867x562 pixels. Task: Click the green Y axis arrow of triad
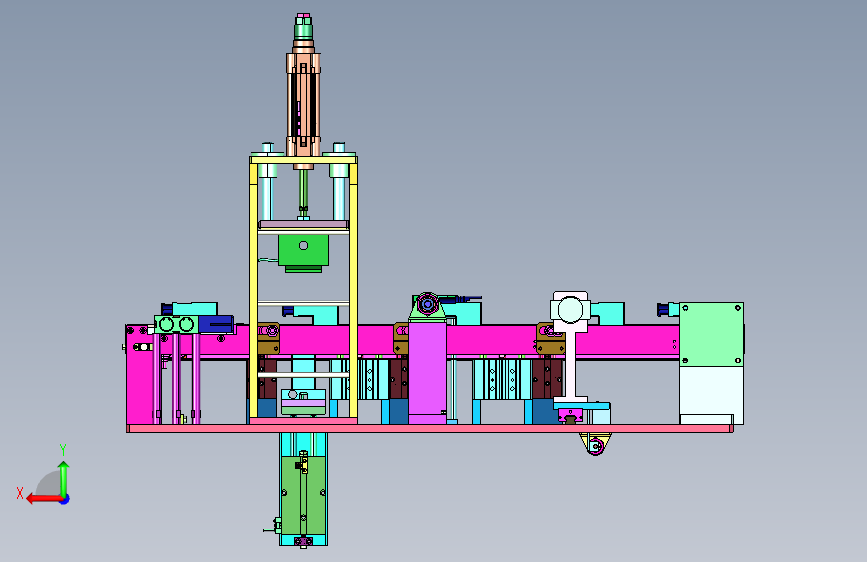[x=64, y=480]
